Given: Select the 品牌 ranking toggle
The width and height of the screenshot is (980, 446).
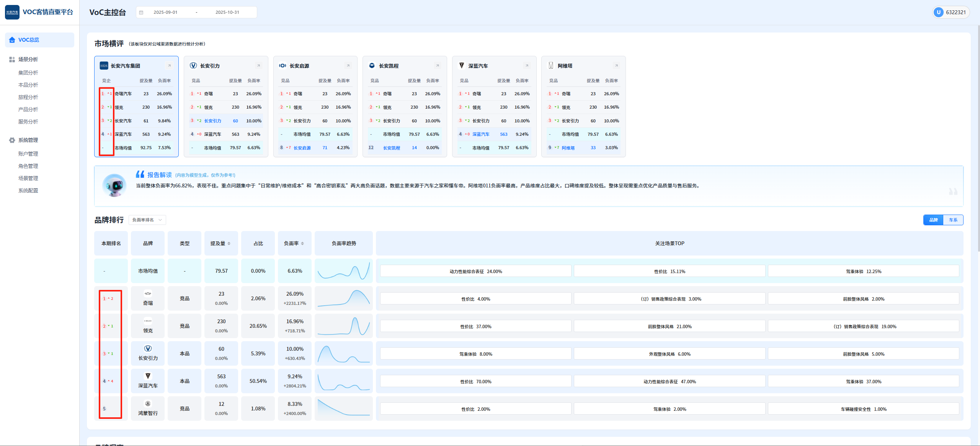Looking at the screenshot, I should [x=933, y=220].
